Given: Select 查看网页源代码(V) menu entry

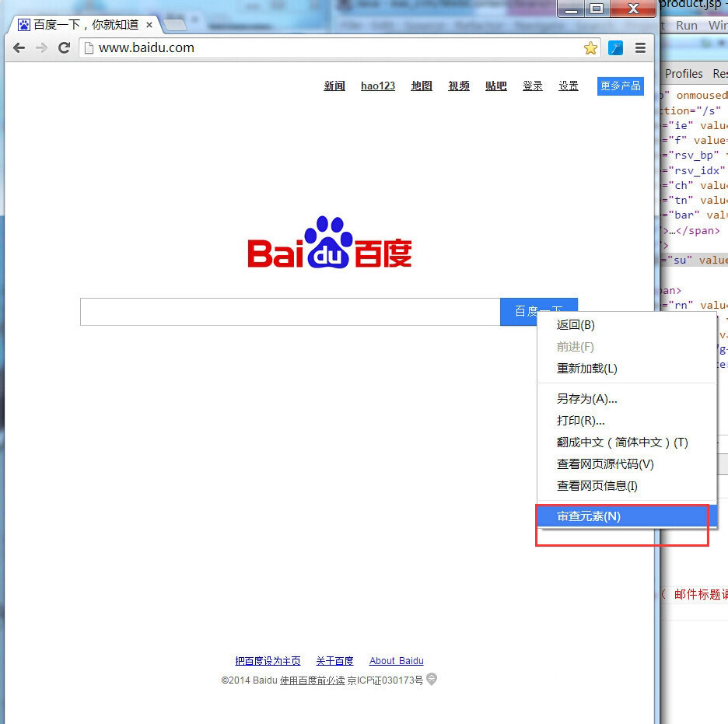Looking at the screenshot, I should point(627,464).
